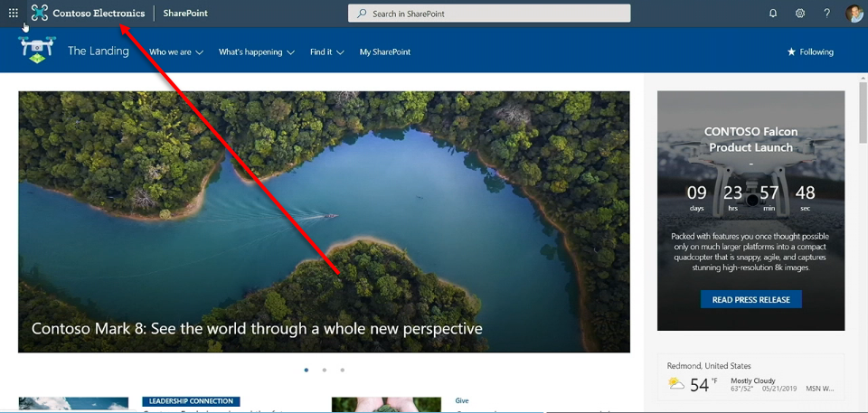Select the first carousel dot

(307, 370)
